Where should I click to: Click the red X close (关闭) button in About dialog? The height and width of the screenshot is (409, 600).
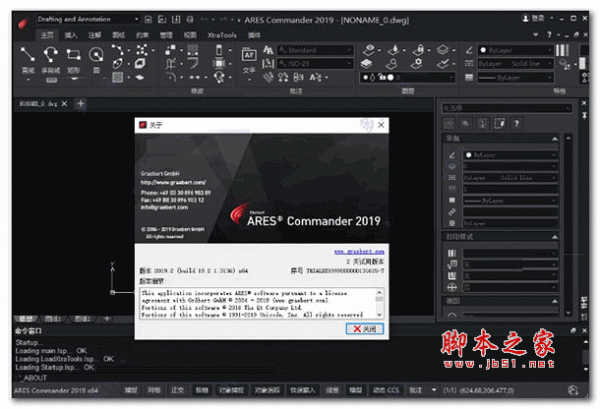[365, 329]
